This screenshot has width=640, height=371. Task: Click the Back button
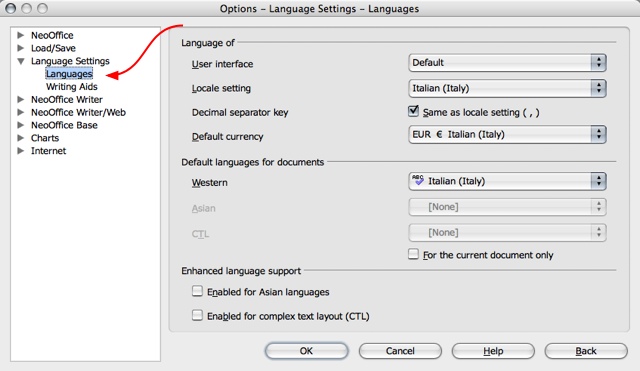[586, 351]
